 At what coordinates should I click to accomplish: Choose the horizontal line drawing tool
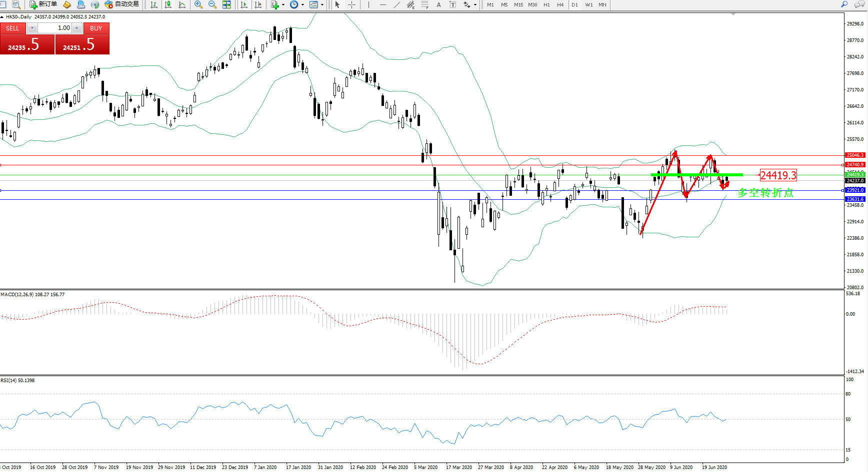coord(382,4)
